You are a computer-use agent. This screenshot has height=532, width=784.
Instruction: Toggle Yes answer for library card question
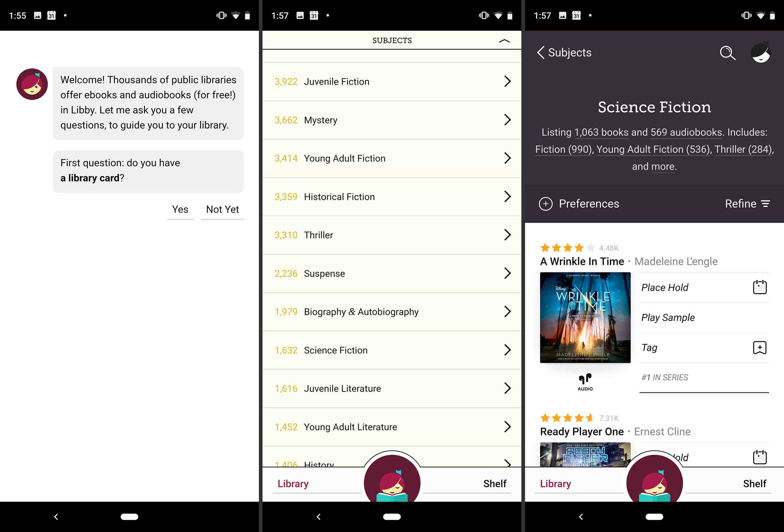(181, 208)
